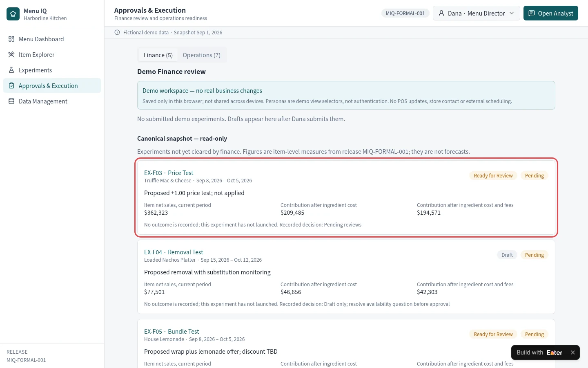
Task: Dismiss the Build with Eater badge
Action: [573, 352]
